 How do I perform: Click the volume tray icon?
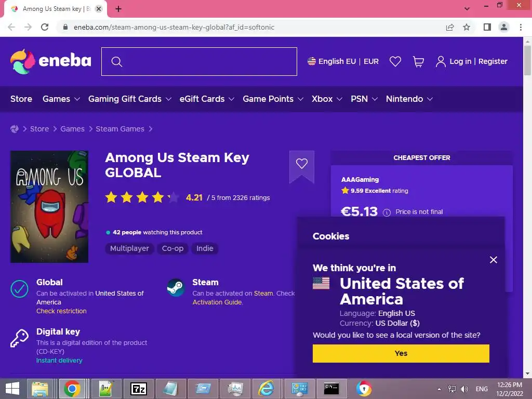pos(464,389)
